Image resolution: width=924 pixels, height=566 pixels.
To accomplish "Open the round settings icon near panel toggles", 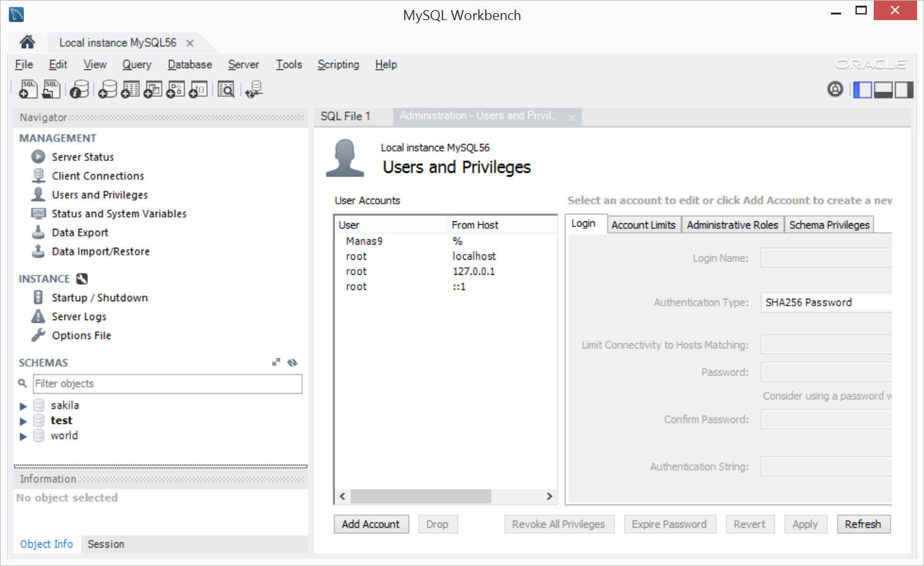I will click(835, 89).
